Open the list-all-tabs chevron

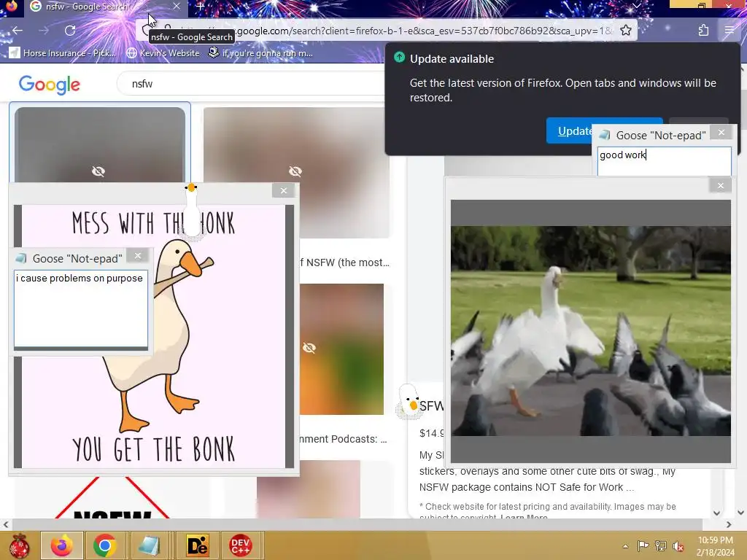(636, 6)
